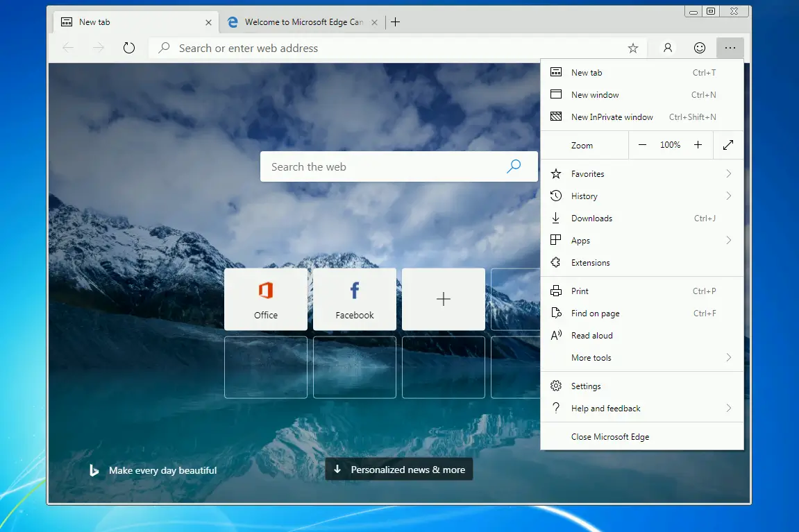Reload the page with refresh icon
Viewport: 799px width, 532px height.
coord(129,48)
